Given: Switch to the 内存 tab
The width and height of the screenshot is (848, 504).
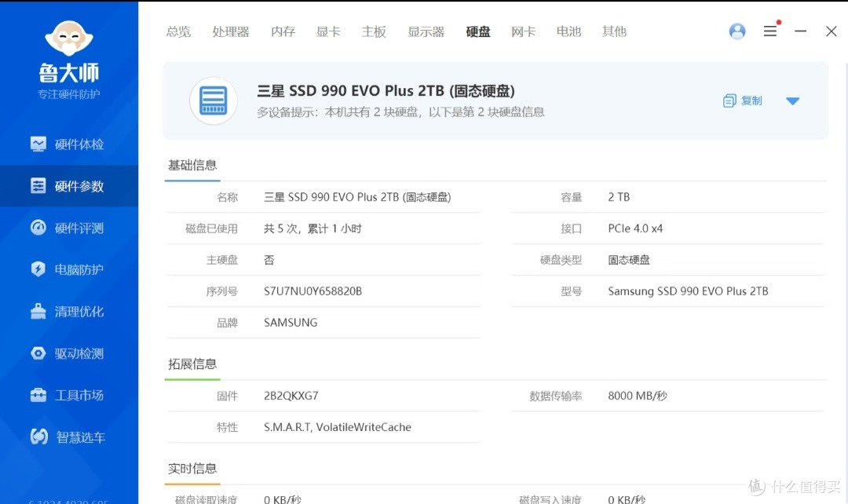Looking at the screenshot, I should [x=283, y=31].
